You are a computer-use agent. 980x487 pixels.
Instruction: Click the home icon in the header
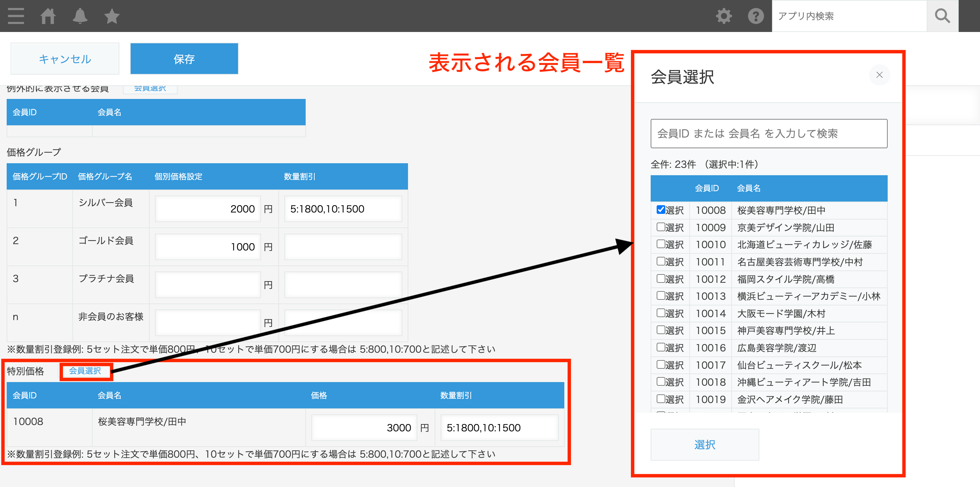[x=49, y=16]
